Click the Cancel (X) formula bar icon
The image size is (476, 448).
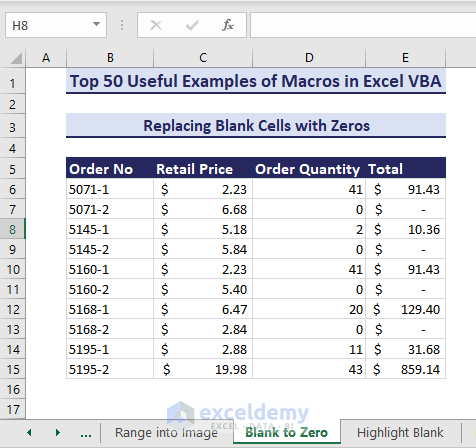point(156,25)
